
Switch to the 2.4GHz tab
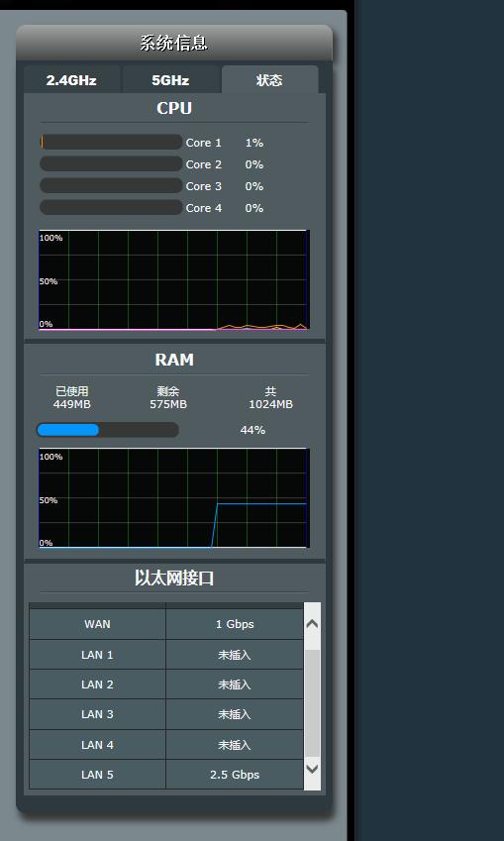click(72, 80)
